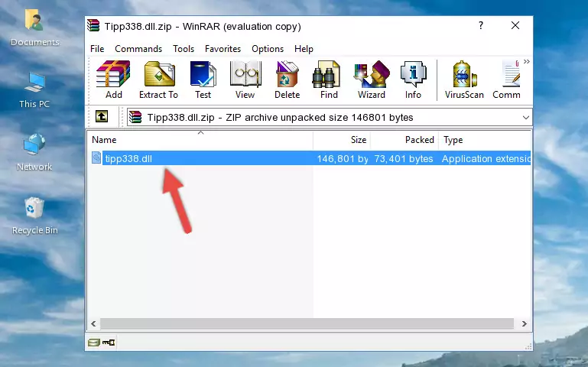Show archive Info
The height and width of the screenshot is (367, 588).
click(413, 80)
